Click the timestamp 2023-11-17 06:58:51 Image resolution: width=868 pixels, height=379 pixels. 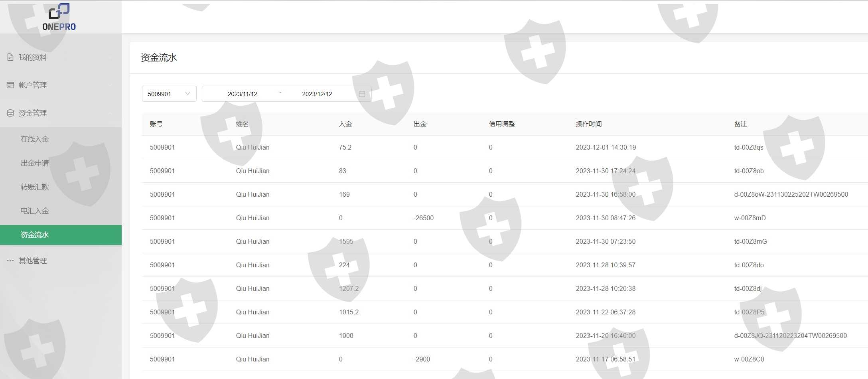point(606,359)
